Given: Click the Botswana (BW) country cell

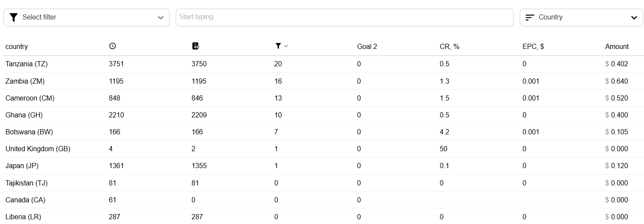Looking at the screenshot, I should (x=29, y=132).
